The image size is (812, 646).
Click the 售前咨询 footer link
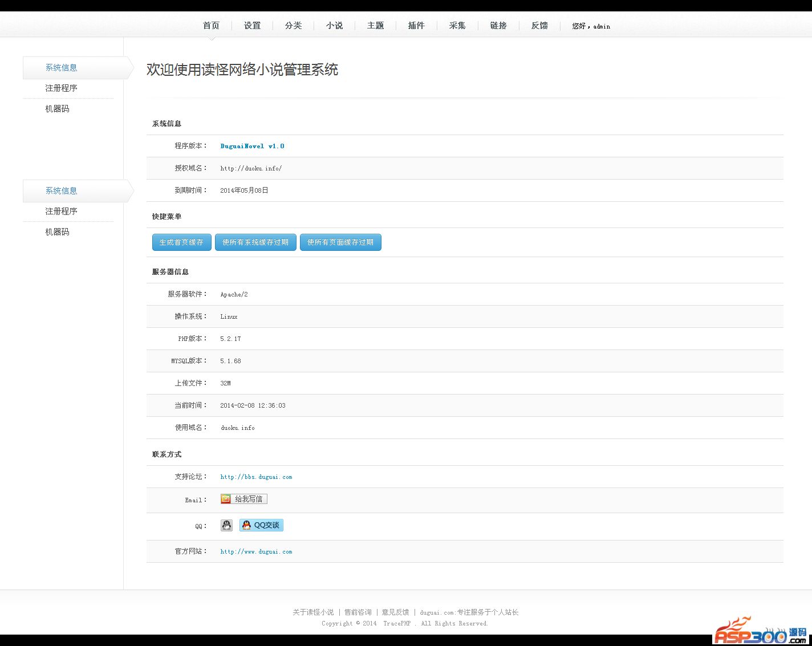[x=358, y=612]
